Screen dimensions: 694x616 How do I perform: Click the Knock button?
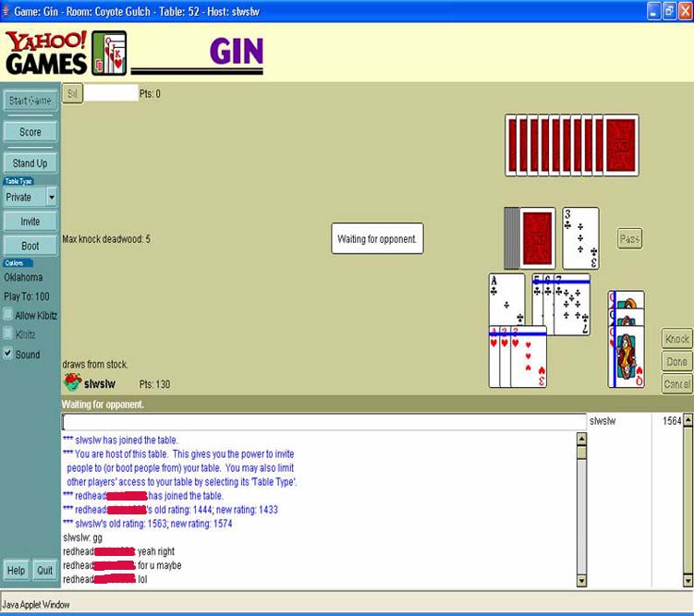point(676,339)
